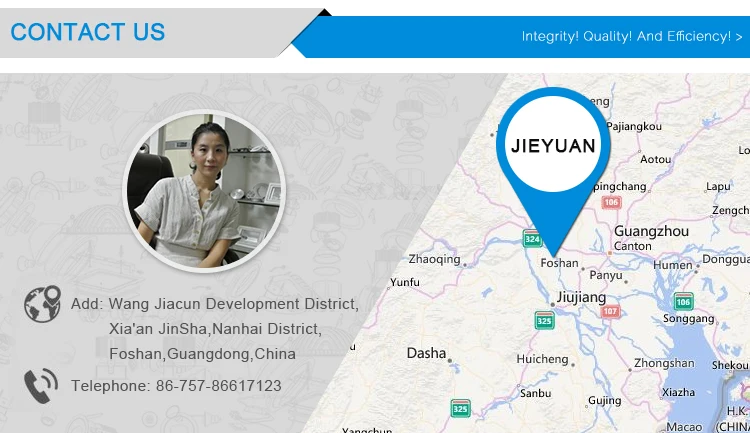Click the green 324 highway shield
This screenshot has width=750, height=433.
[x=532, y=238]
